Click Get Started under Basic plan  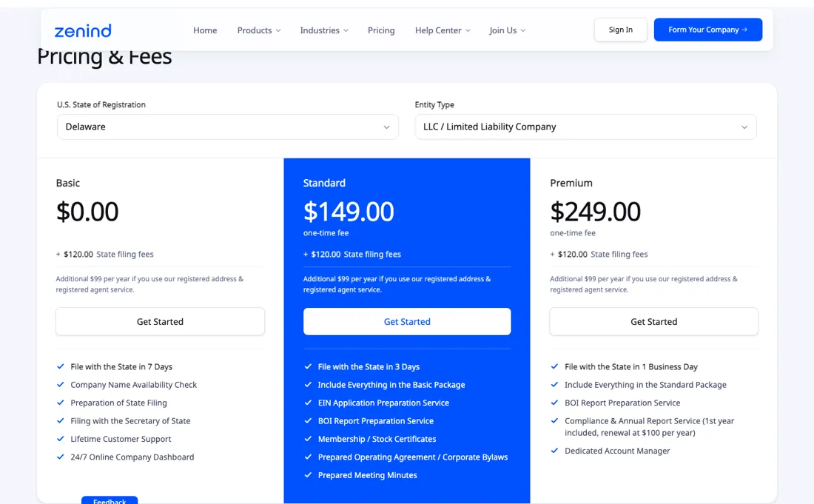point(160,321)
